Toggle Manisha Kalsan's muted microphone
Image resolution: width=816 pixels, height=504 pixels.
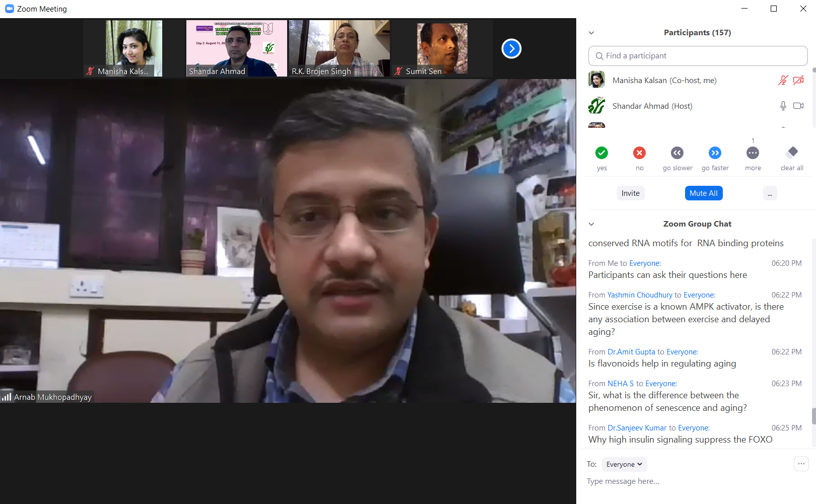click(783, 81)
